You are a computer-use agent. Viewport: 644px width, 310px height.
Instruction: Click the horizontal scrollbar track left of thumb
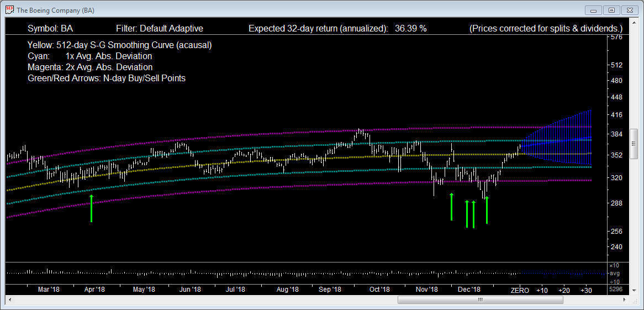[205, 300]
